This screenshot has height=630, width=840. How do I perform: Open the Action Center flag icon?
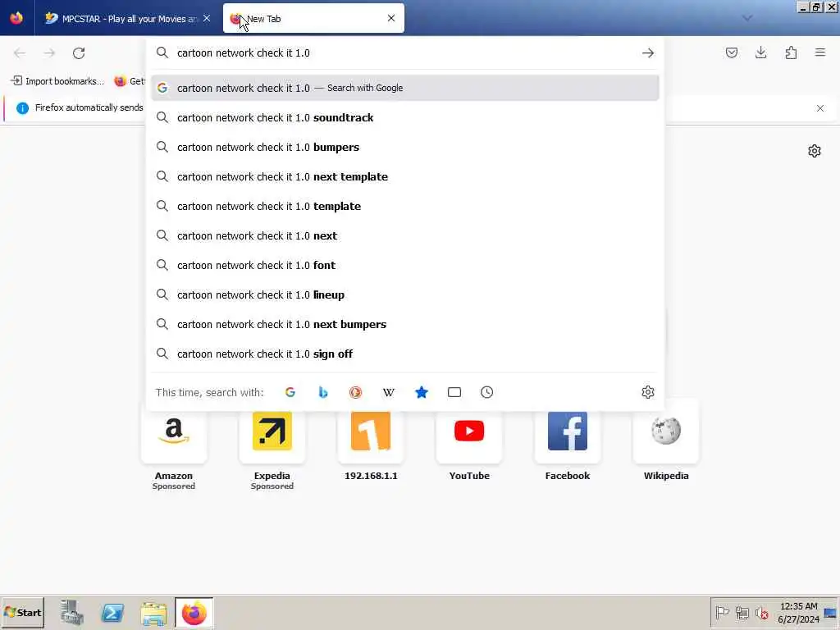point(722,612)
